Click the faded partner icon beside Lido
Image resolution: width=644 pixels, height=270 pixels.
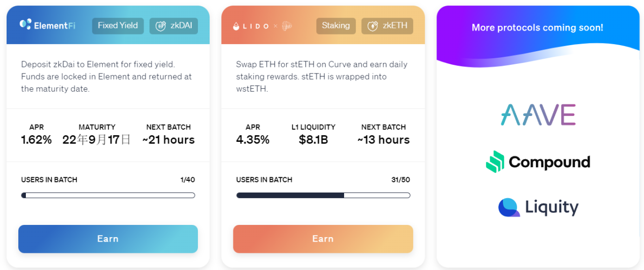tap(287, 26)
